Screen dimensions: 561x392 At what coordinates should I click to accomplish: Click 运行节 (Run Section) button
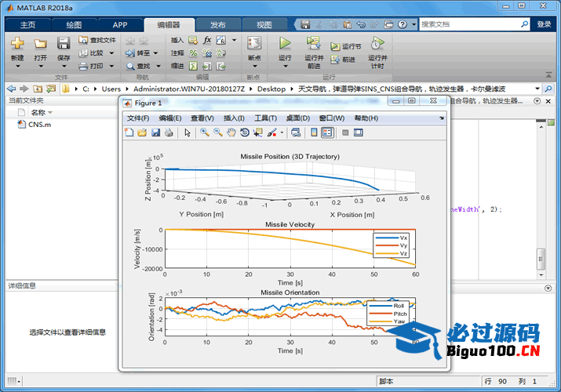point(345,46)
